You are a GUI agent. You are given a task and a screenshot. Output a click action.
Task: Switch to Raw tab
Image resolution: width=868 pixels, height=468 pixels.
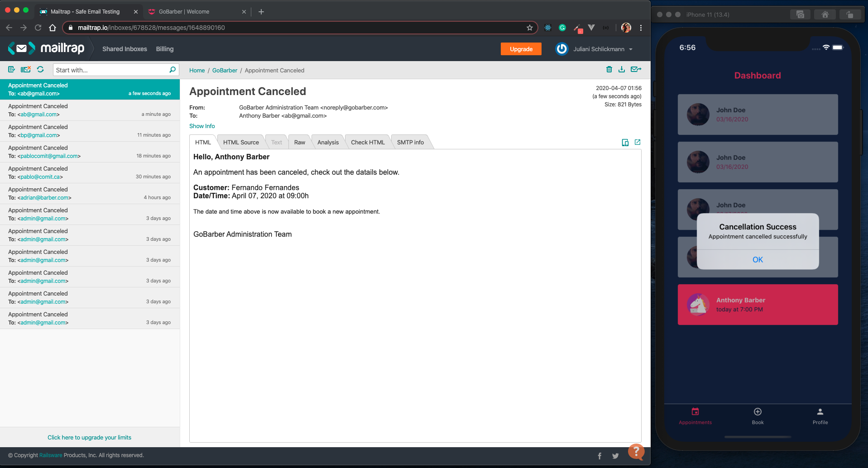click(x=300, y=142)
